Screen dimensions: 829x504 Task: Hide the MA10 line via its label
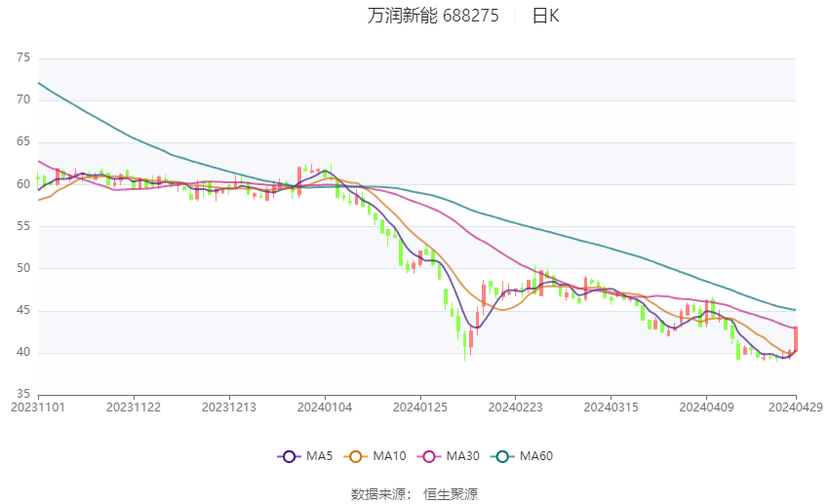coord(389,456)
